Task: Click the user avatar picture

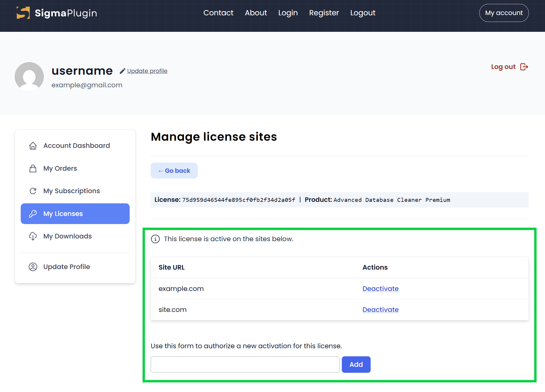Action: (29, 77)
